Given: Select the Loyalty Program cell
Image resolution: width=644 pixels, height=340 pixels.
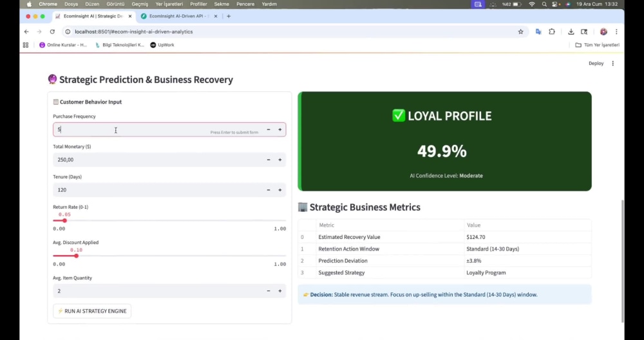Looking at the screenshot, I should (527, 272).
